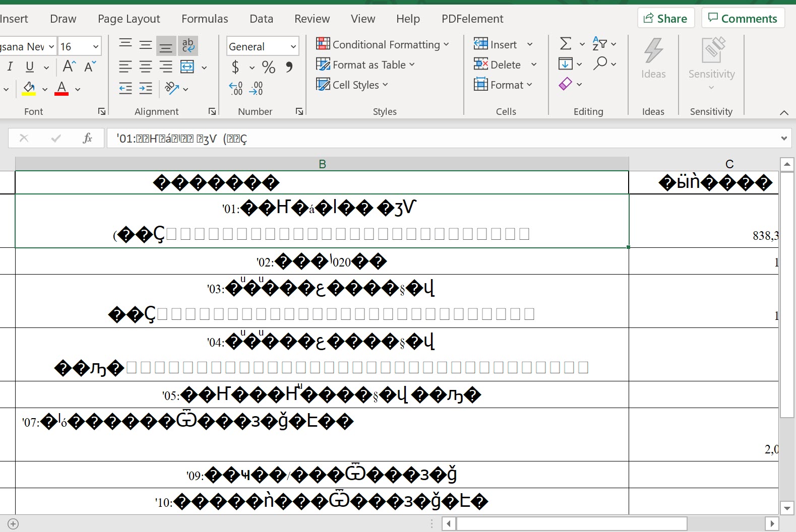Click Merge & Center icon
The height and width of the screenshot is (532, 796).
point(187,66)
